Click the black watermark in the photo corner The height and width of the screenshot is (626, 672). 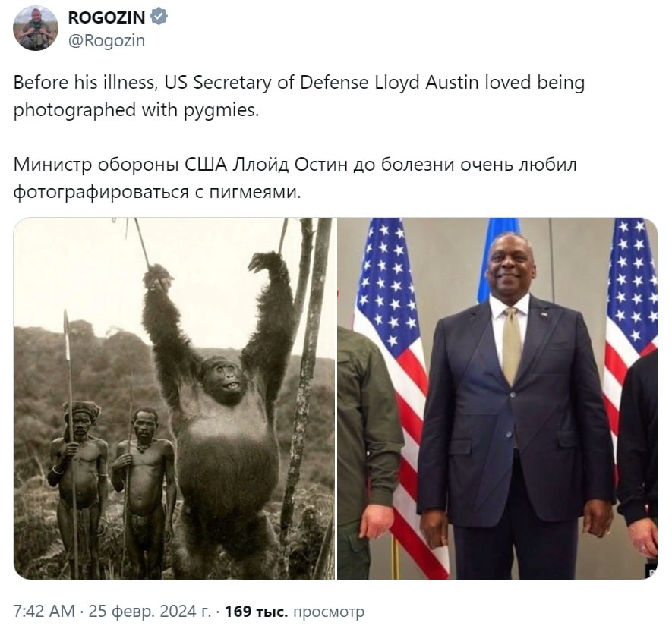click(651, 573)
